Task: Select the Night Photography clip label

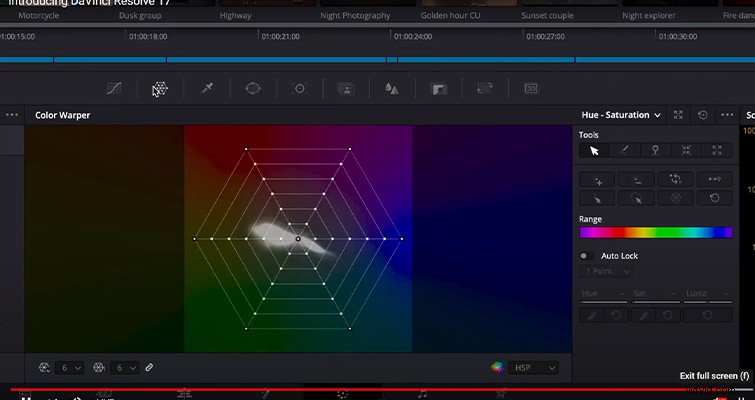Action: click(355, 15)
